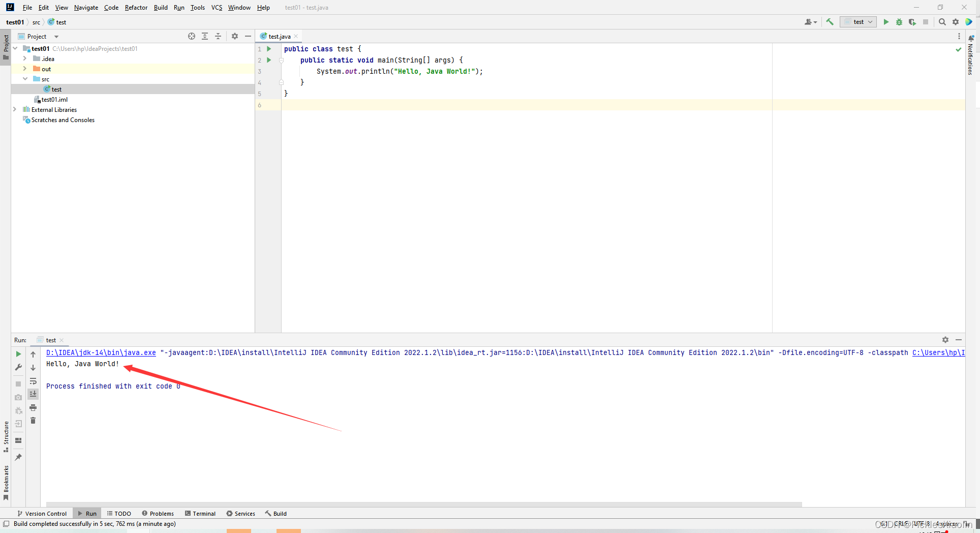This screenshot has height=533, width=980.
Task: Expand External Libraries node
Action: [x=15, y=109]
